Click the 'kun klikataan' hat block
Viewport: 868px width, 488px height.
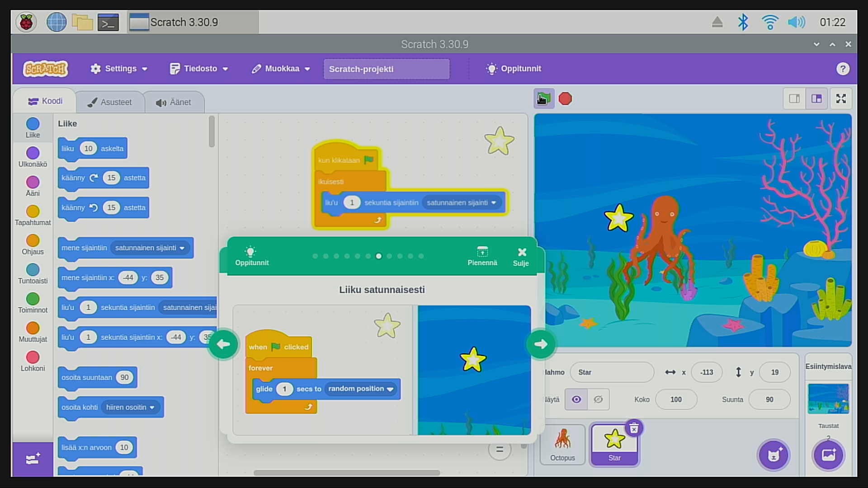click(346, 157)
